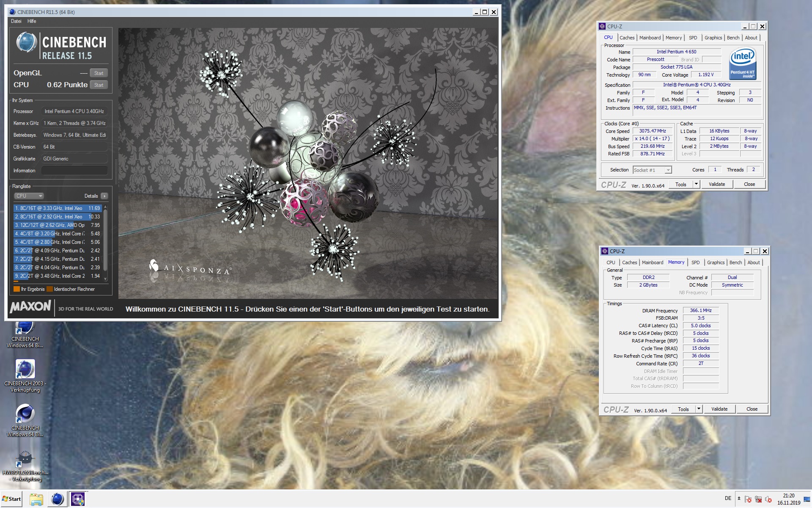
Task: Click the DRAM Frequency value 366.1 MHz
Action: pos(701,310)
